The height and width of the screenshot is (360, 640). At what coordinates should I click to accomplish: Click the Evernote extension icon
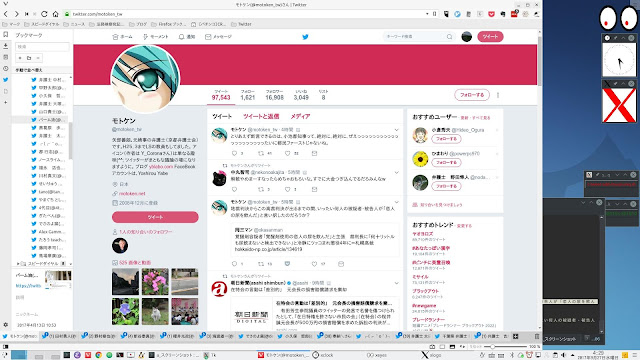click(x=503, y=14)
